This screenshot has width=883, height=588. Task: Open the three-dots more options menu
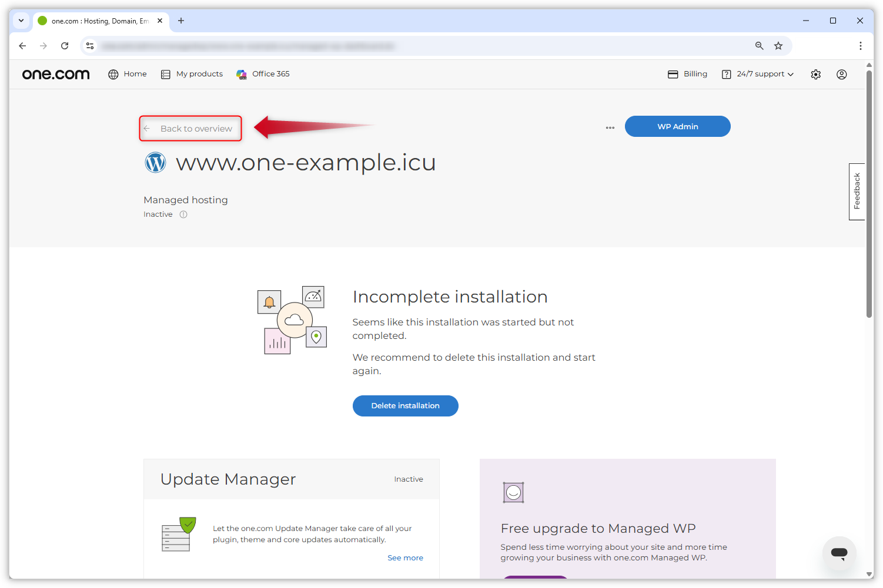pos(610,127)
